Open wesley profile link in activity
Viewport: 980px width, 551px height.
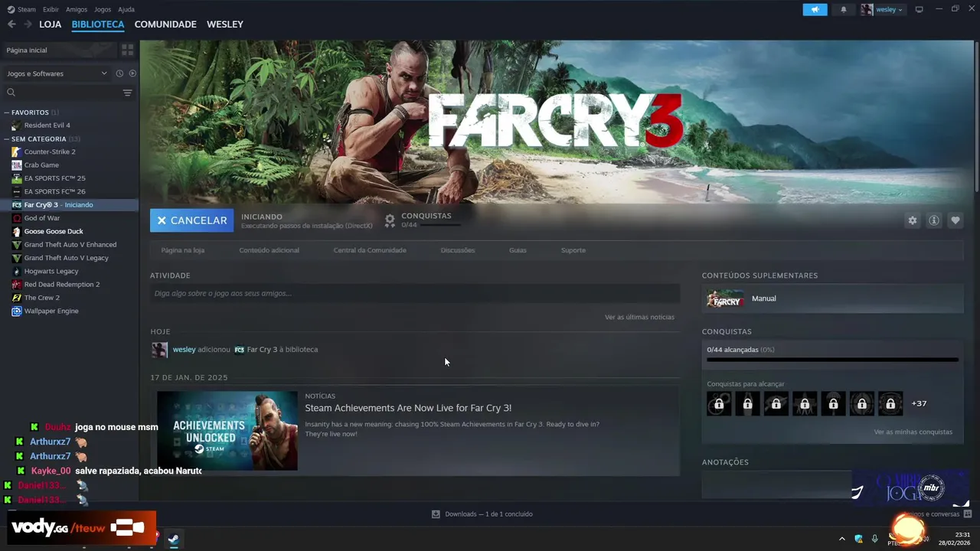[x=184, y=350]
